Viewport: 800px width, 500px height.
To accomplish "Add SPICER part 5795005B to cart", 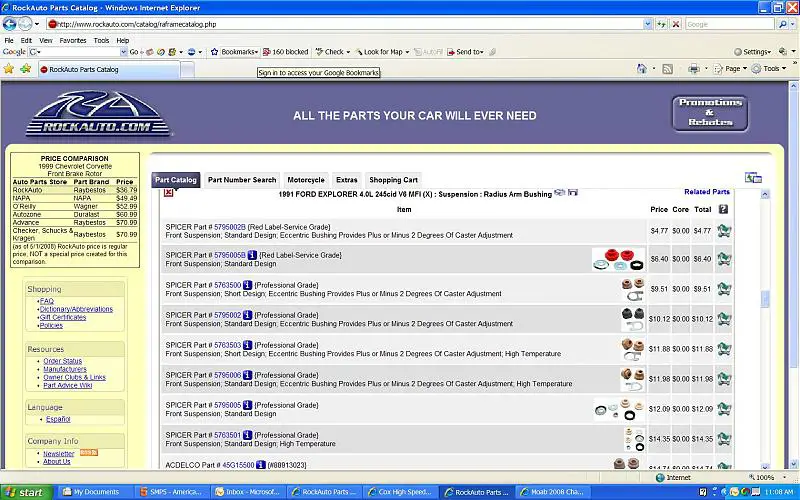I will pos(723,259).
